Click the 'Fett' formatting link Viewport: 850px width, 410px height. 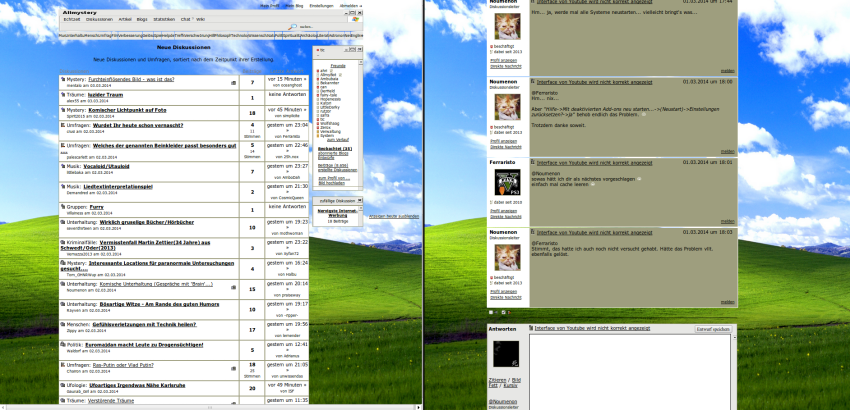tap(493, 385)
